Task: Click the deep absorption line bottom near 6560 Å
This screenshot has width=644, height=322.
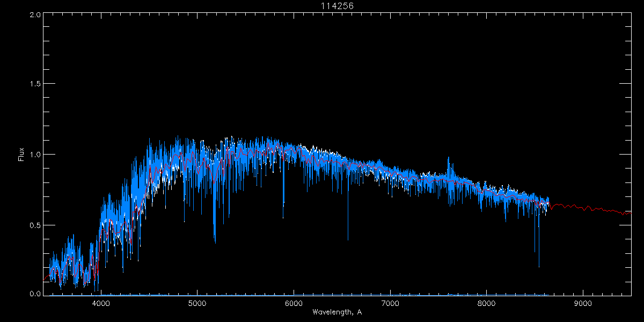Action: tap(348, 239)
